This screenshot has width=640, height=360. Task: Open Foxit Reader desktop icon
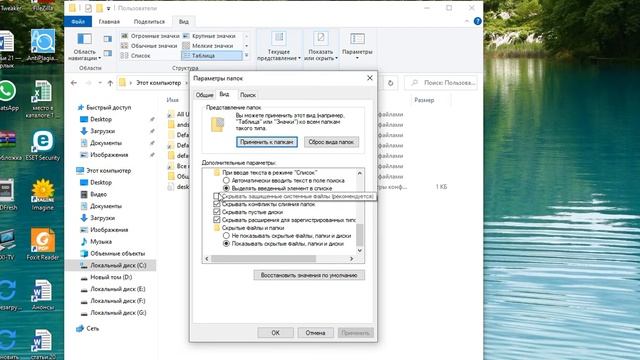click(x=42, y=245)
